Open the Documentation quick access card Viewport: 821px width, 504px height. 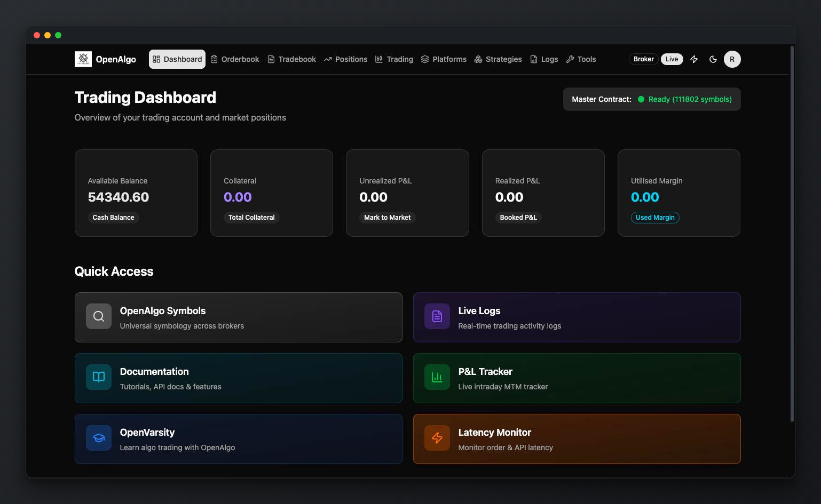(x=238, y=378)
